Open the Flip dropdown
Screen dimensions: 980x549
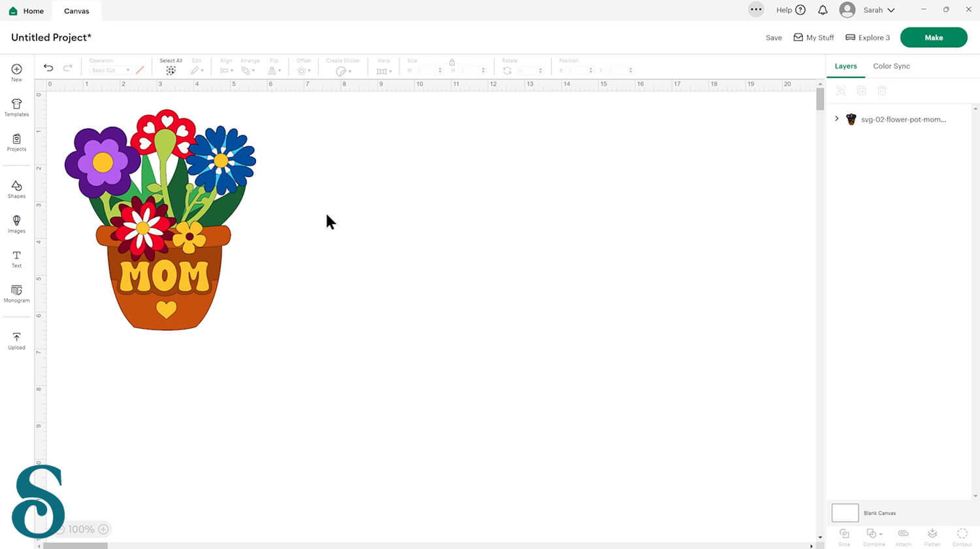[x=274, y=71]
